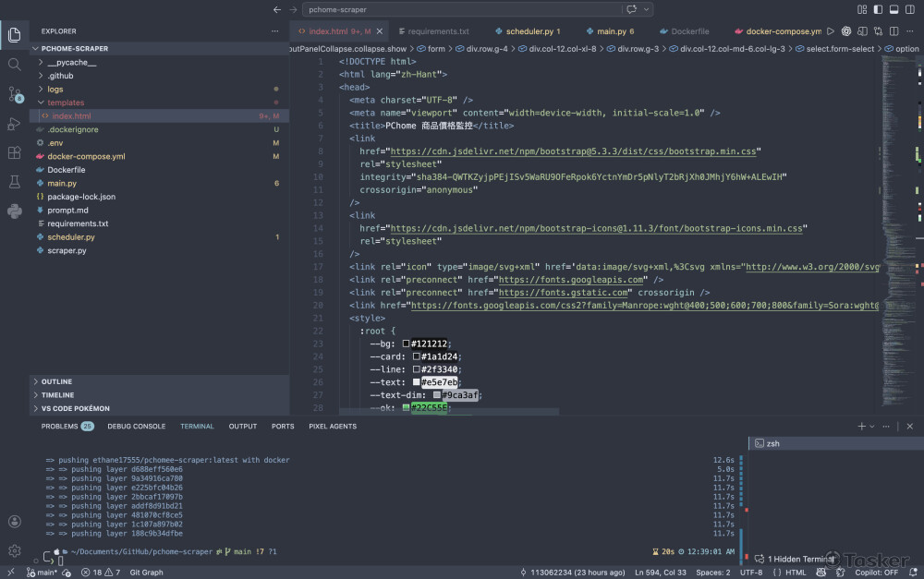This screenshot has height=579, width=924.
Task: Open Source Control view with badge
Action: [14, 94]
